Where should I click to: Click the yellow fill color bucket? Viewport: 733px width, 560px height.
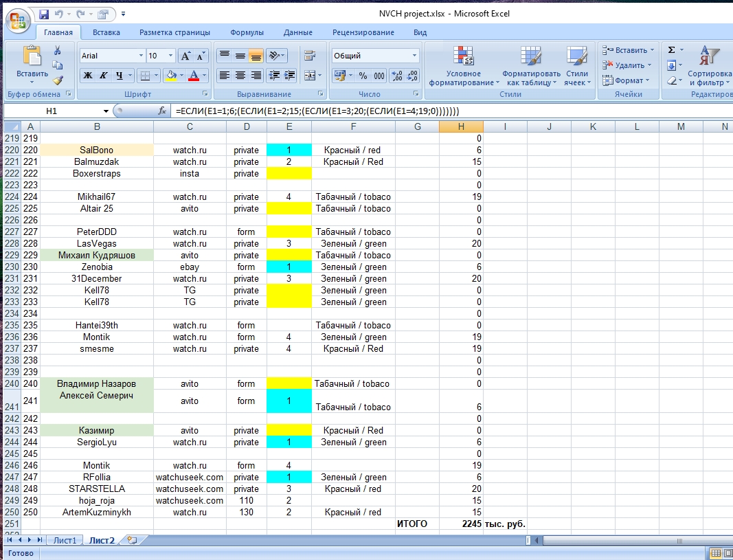pos(170,76)
